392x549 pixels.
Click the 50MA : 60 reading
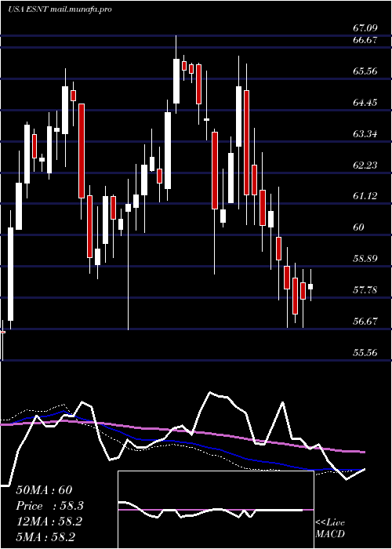click(44, 490)
